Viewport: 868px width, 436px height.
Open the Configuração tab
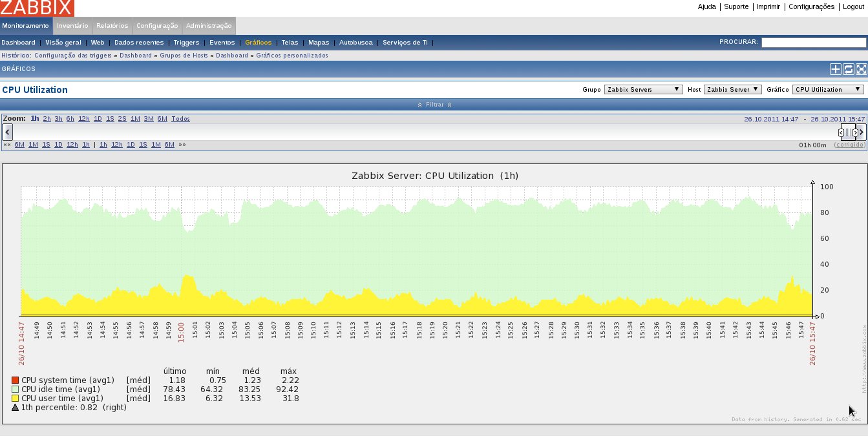(x=157, y=26)
